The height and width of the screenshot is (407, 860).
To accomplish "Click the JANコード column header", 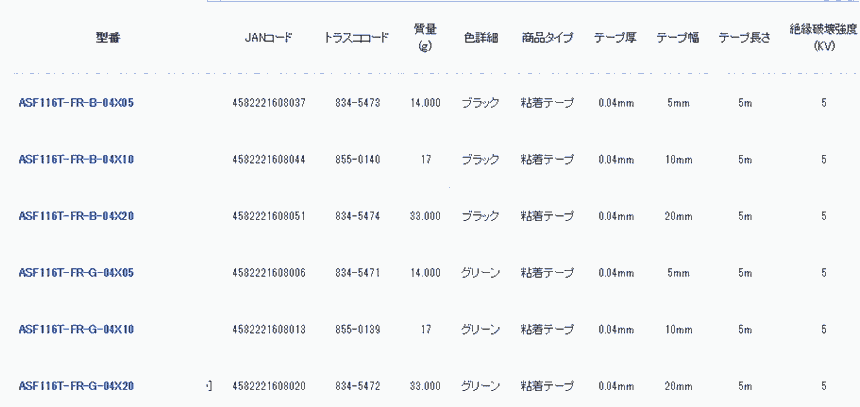I will pos(268,38).
